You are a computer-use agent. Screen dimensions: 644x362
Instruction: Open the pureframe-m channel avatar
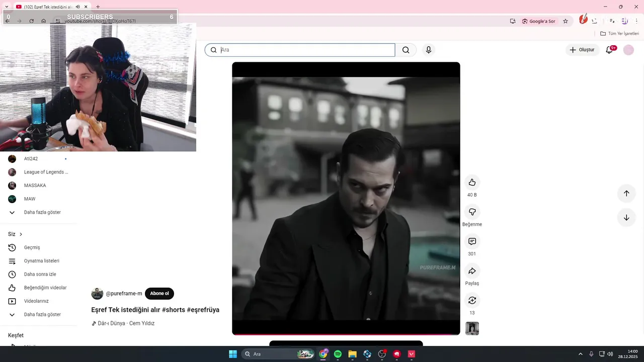[97, 294]
